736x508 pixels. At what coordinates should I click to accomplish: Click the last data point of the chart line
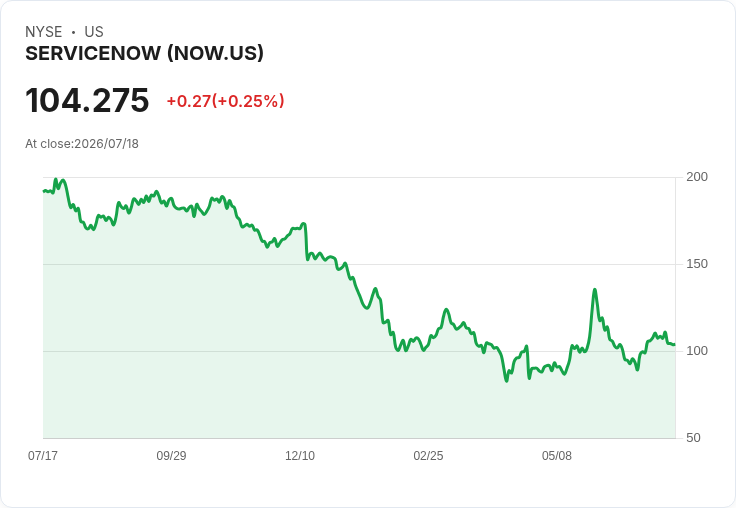pos(675,345)
